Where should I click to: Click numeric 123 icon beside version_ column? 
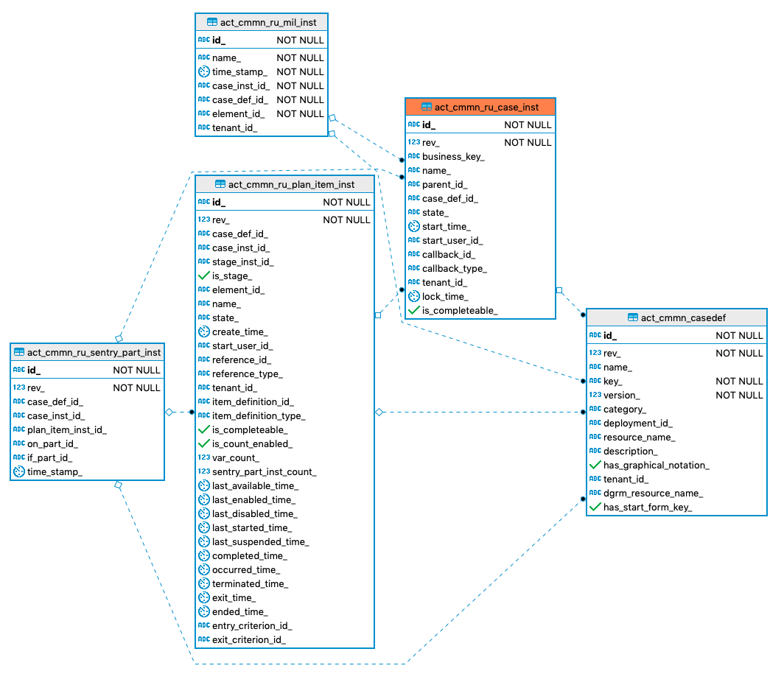tap(595, 395)
